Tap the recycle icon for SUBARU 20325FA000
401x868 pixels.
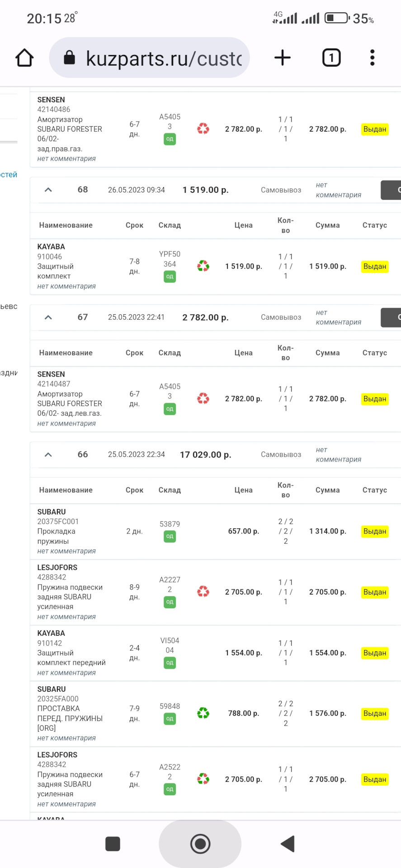pyautogui.click(x=203, y=713)
